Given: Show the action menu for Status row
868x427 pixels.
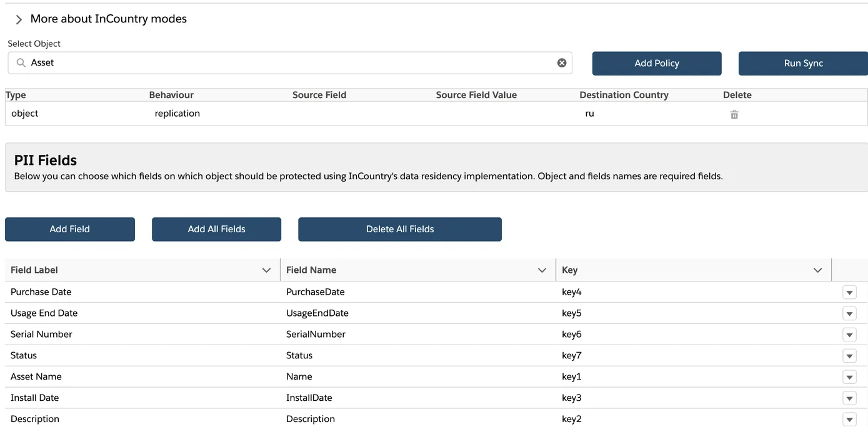Looking at the screenshot, I should click(849, 356).
